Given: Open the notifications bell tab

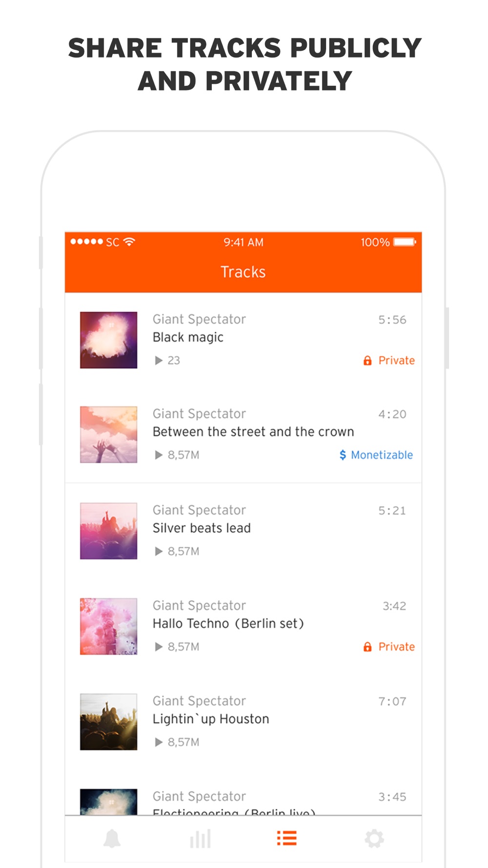Looking at the screenshot, I should (x=112, y=838).
